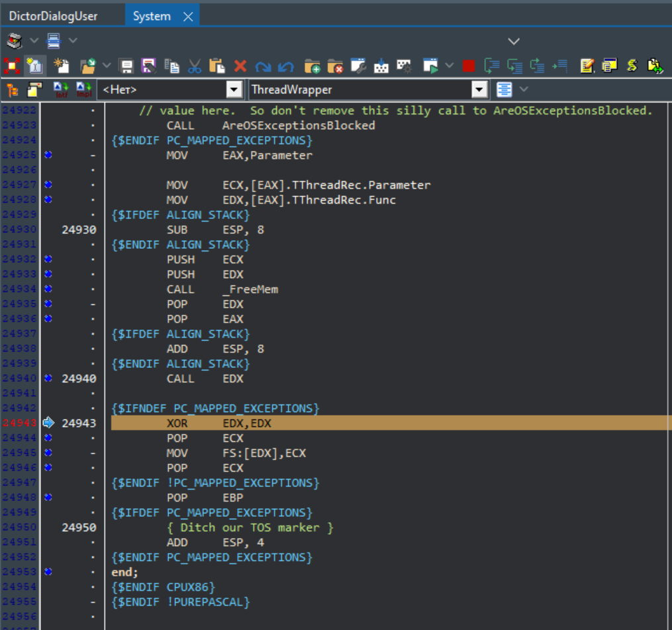Image resolution: width=672 pixels, height=630 pixels.
Task: Toggle breakpoint on line 24948 POP EBP
Action: [x=48, y=497]
